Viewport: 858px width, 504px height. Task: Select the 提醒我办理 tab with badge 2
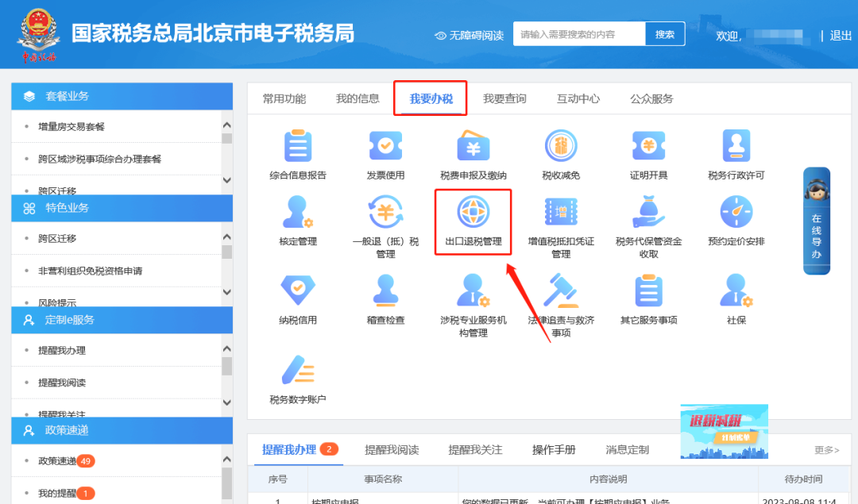pyautogui.click(x=300, y=449)
